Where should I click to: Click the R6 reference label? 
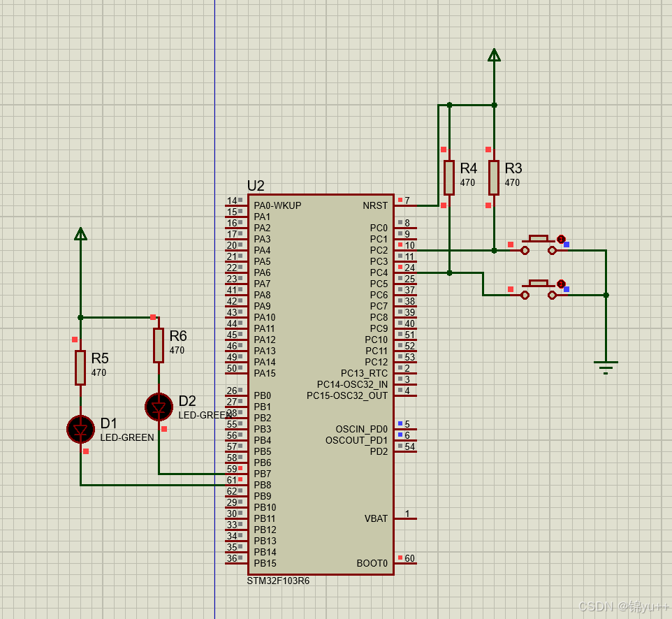click(x=178, y=335)
